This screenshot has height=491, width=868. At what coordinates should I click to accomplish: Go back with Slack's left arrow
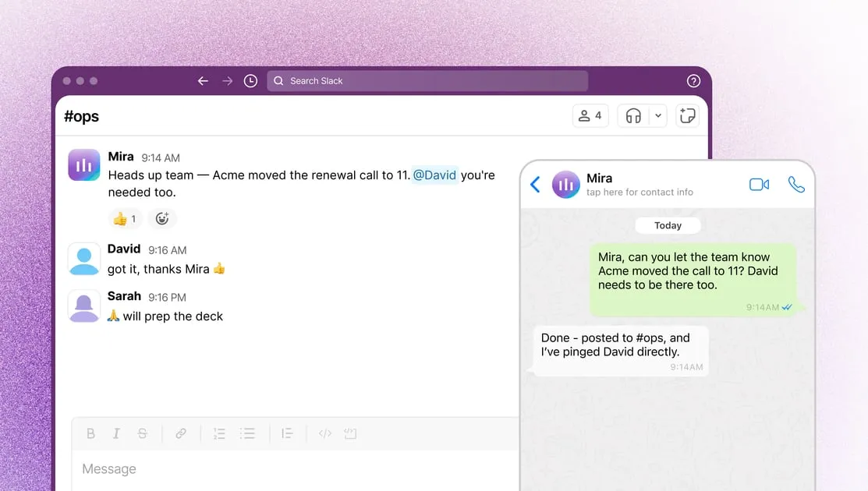204,81
